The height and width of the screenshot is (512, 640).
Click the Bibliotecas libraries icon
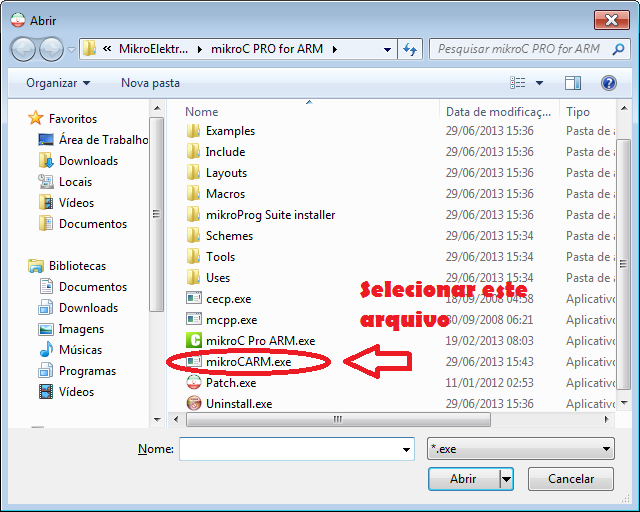[36, 266]
